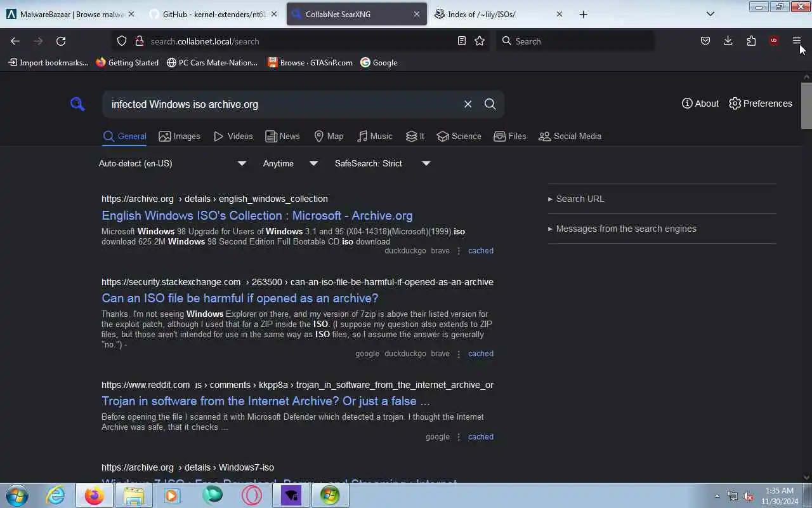Switch to Index of /~lily/ISOs/ tab
Image resolution: width=812 pixels, height=508 pixels.
499,14
